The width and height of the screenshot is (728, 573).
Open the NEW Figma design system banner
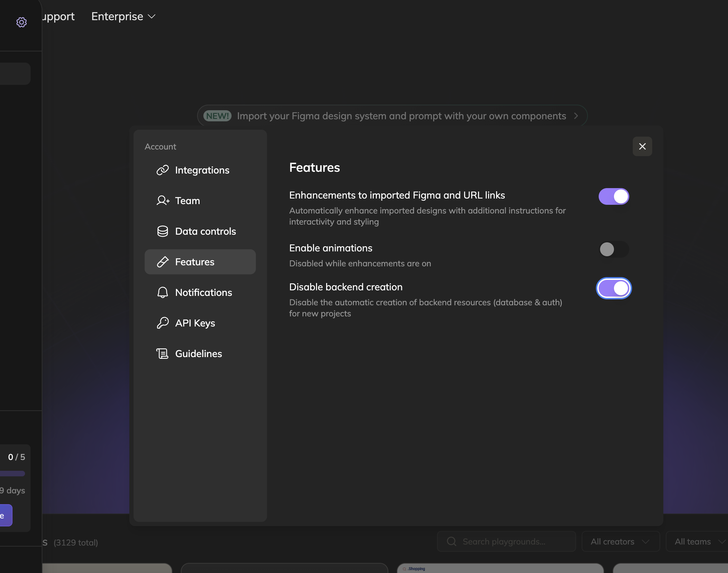(x=392, y=116)
